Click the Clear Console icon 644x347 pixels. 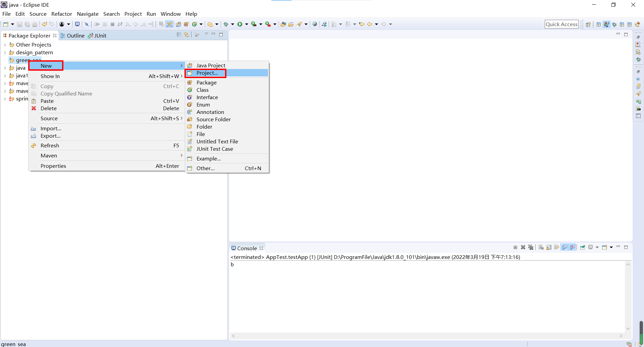[x=541, y=248]
